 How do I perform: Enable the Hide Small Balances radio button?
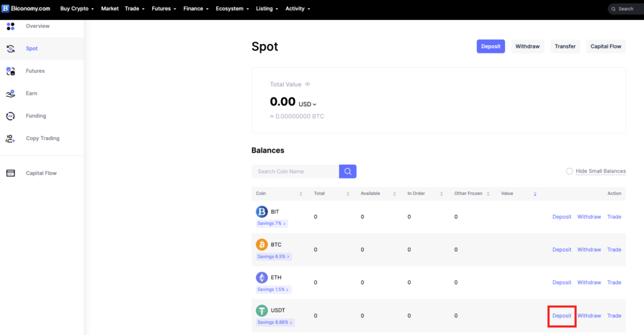(x=569, y=171)
